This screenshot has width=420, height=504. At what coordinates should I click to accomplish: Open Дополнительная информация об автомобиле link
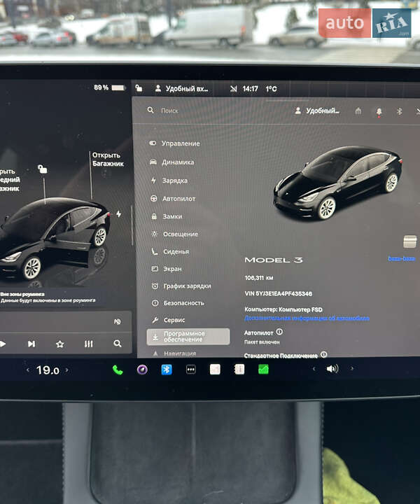pos(307,318)
